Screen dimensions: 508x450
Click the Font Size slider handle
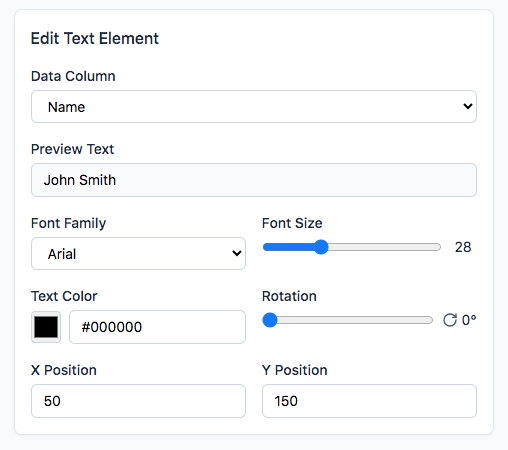(x=321, y=247)
